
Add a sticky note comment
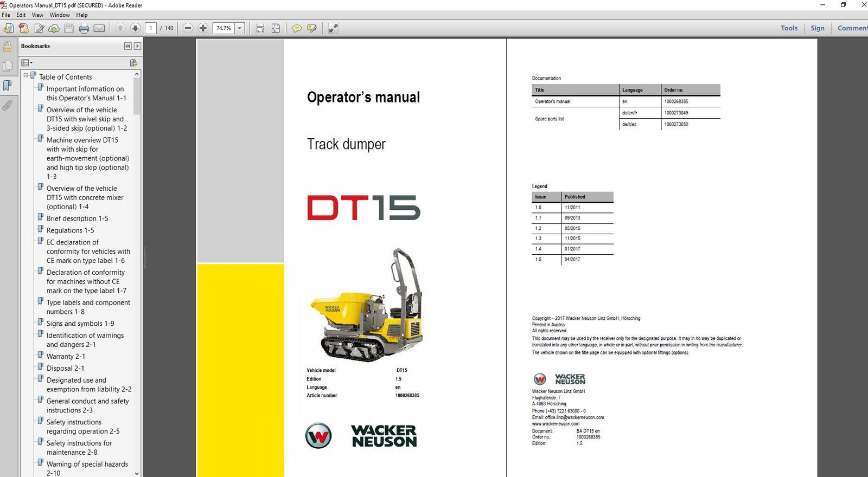(x=297, y=28)
